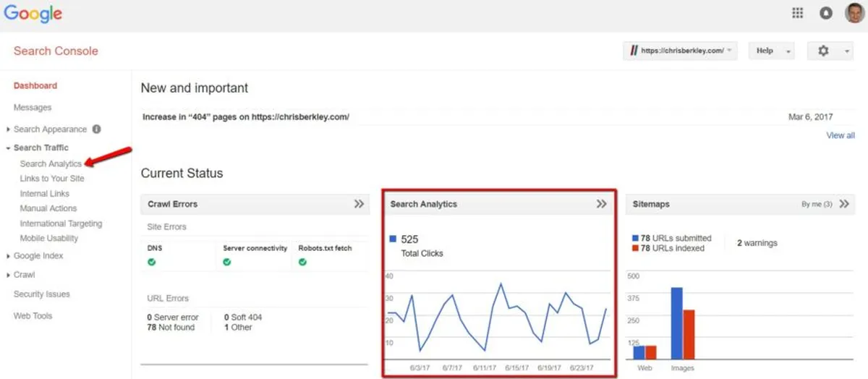Click the 2 warnings link
The image size is (868, 379).
pos(757,244)
